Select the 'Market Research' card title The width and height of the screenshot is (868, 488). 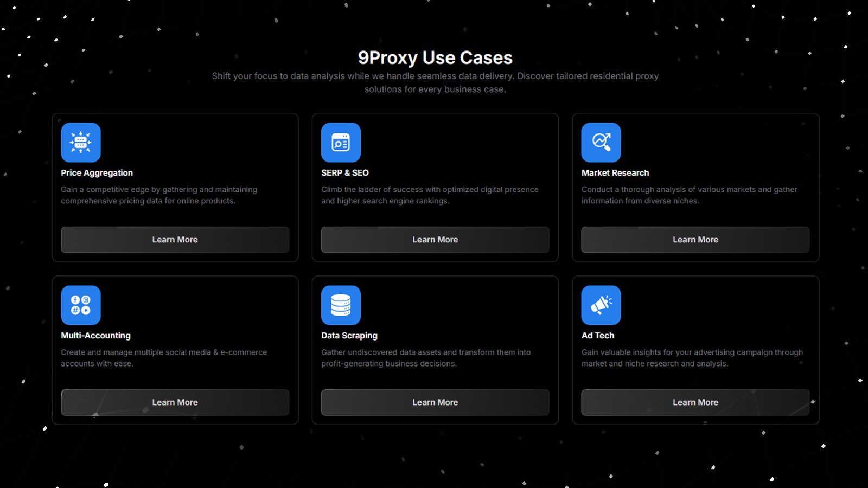615,173
